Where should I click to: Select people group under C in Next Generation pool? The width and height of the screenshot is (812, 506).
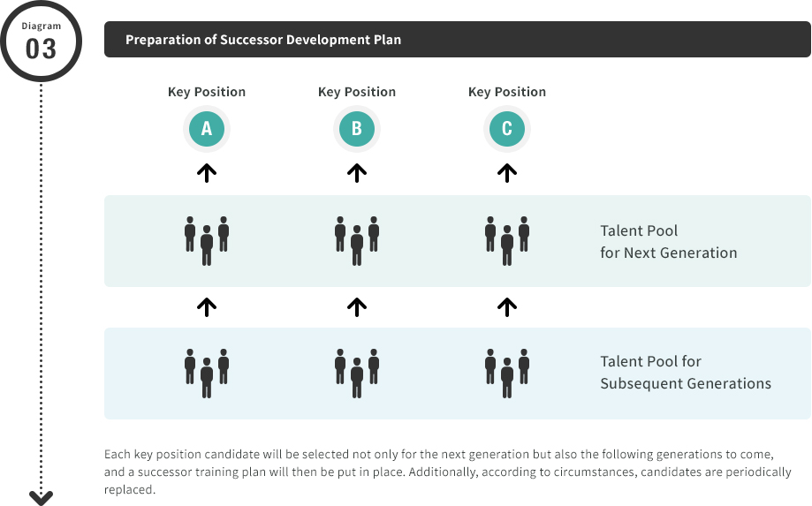(507, 240)
